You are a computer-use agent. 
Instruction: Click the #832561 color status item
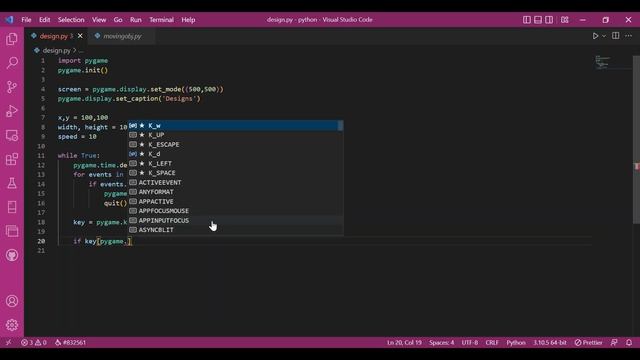pyautogui.click(x=70, y=342)
